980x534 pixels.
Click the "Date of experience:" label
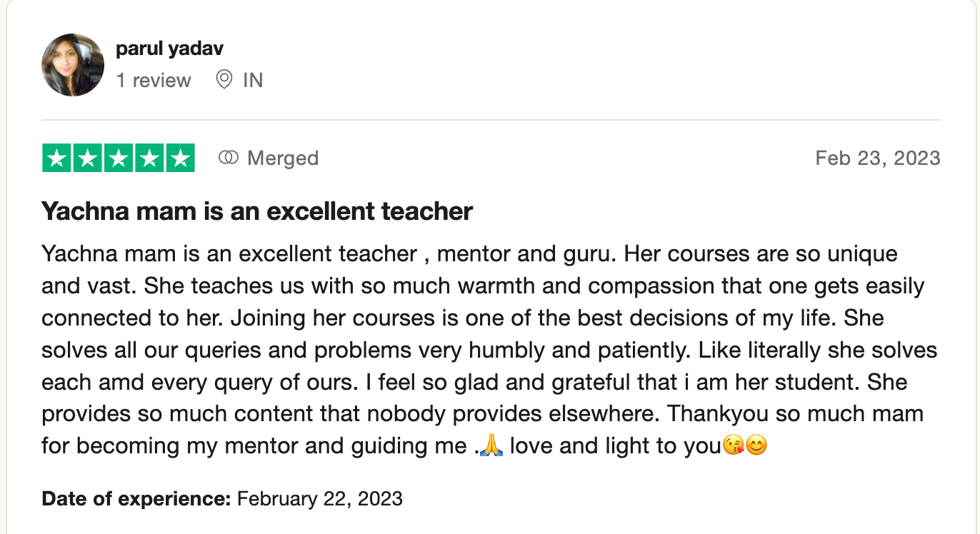136,498
